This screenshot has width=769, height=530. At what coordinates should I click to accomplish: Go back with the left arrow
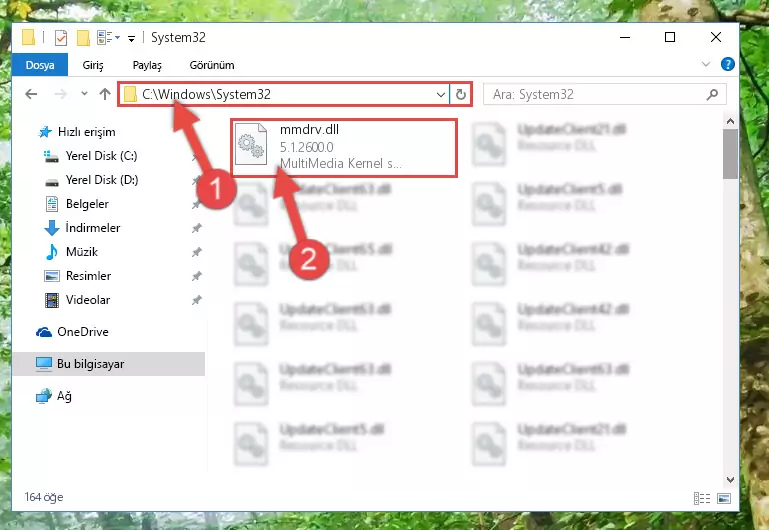click(x=31, y=94)
